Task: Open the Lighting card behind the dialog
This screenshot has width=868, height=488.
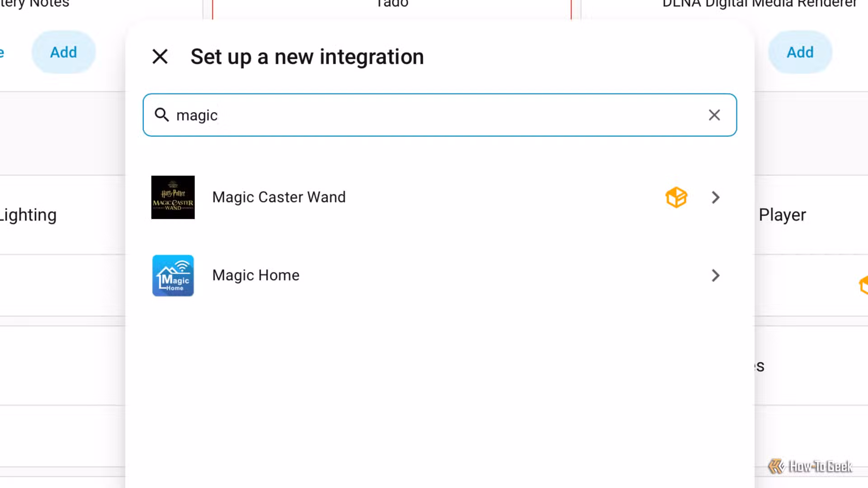Action: click(28, 215)
